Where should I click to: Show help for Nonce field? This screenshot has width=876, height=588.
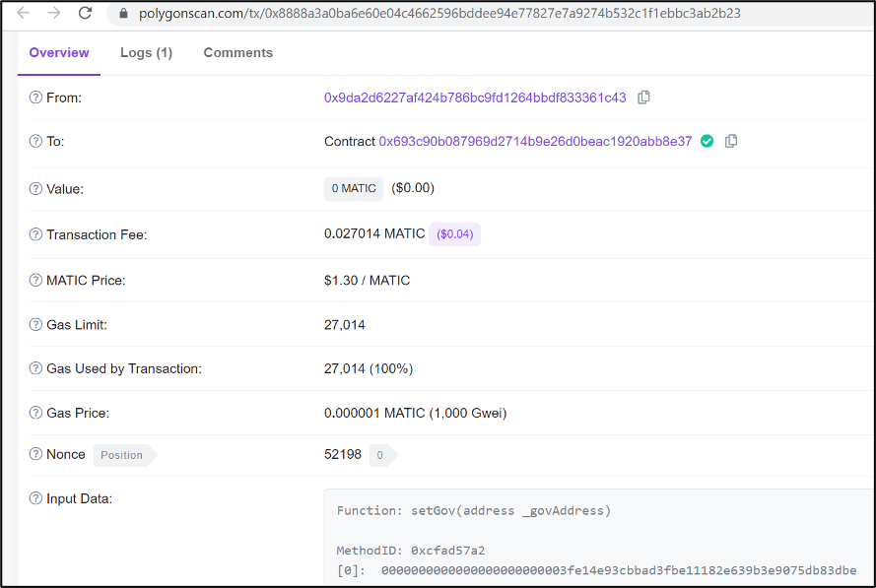point(35,453)
